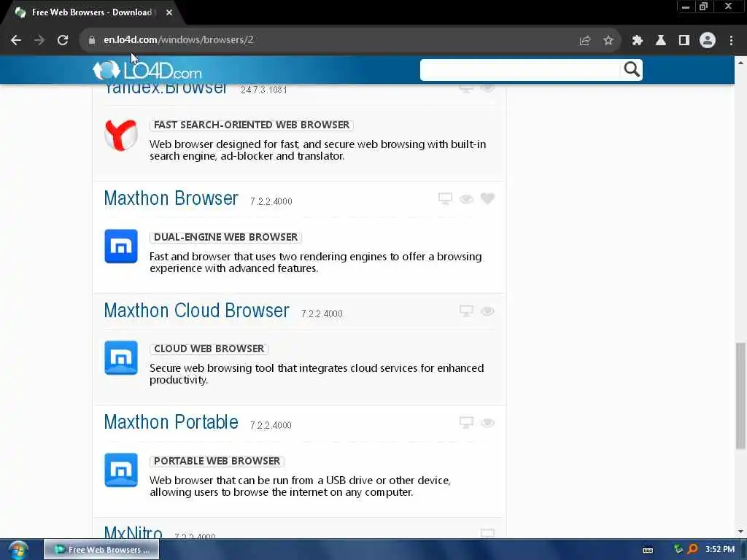Open the Chrome three-dot menu

(731, 41)
